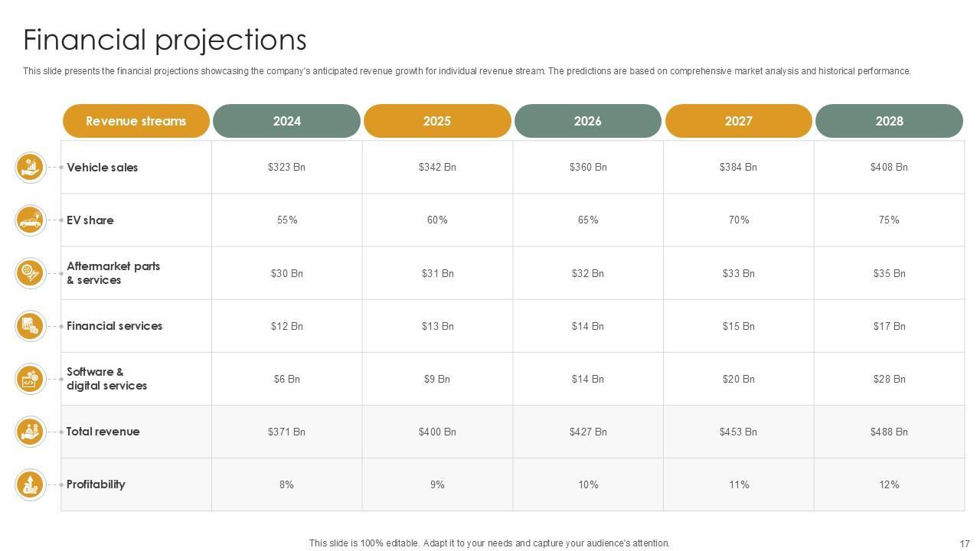Screen dimensions: 980x551
Task: Click the 2027 Profitability 11% cell
Action: [738, 484]
